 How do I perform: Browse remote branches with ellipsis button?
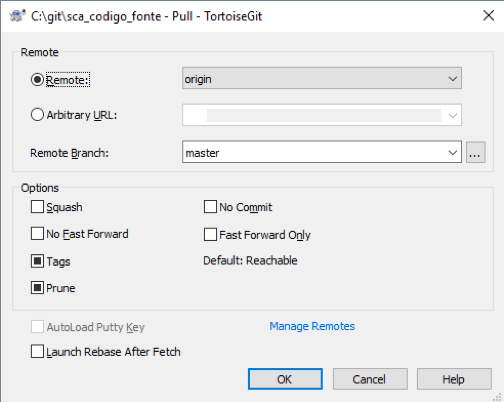click(x=475, y=152)
